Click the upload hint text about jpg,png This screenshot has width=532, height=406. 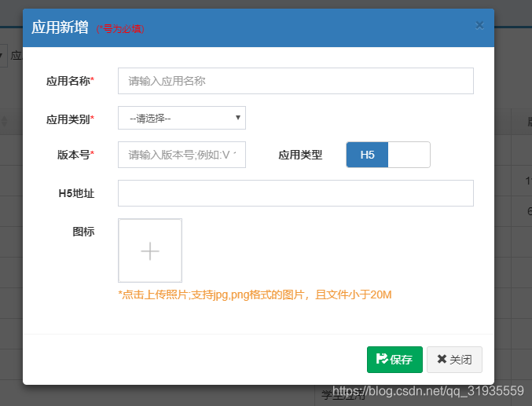(x=255, y=294)
